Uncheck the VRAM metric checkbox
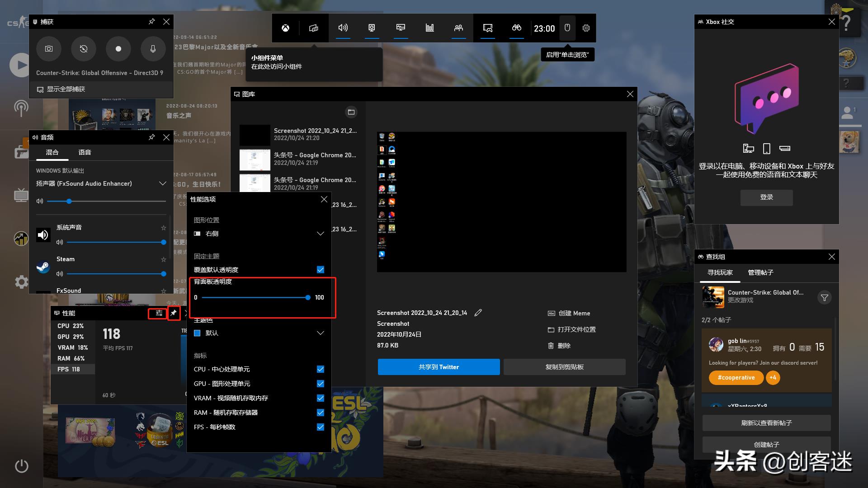Image resolution: width=868 pixels, height=488 pixels. click(321, 398)
